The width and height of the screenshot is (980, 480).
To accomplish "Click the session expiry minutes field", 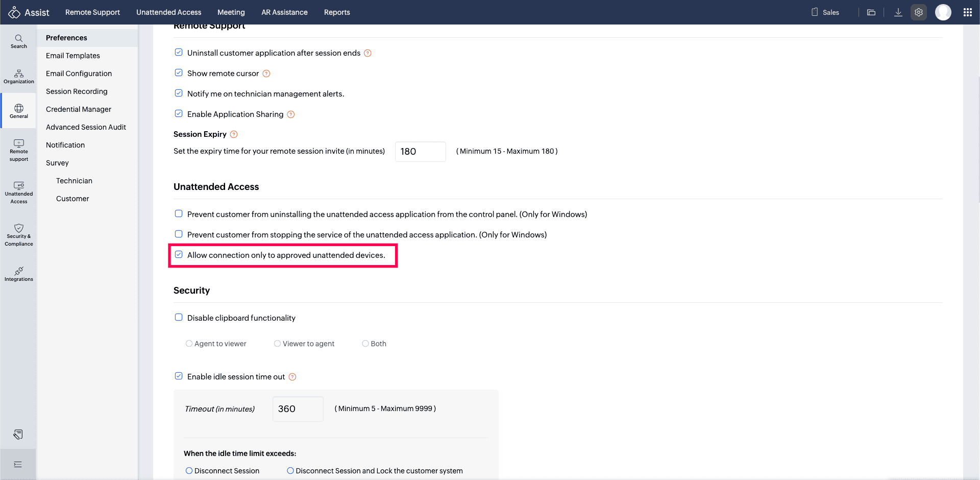I will point(420,152).
